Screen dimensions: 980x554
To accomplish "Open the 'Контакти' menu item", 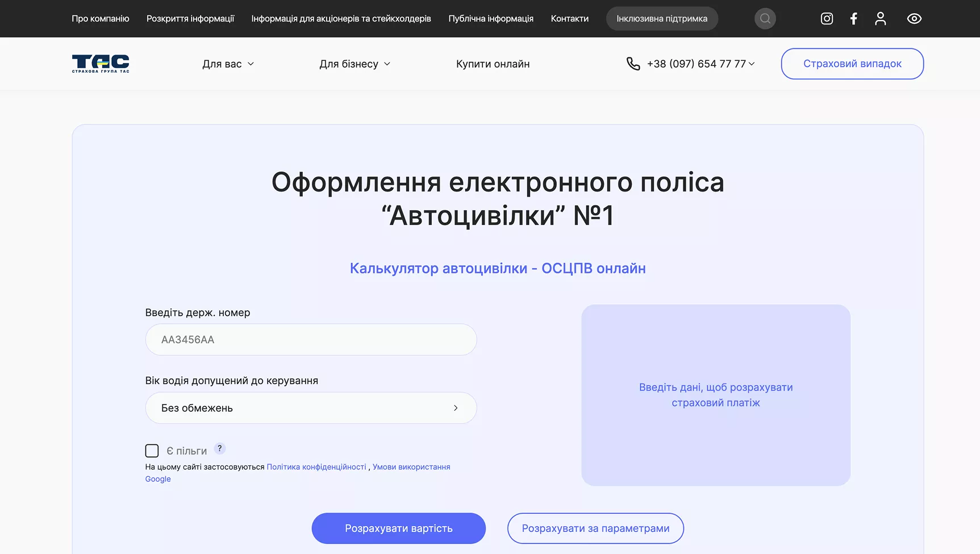I will [569, 18].
